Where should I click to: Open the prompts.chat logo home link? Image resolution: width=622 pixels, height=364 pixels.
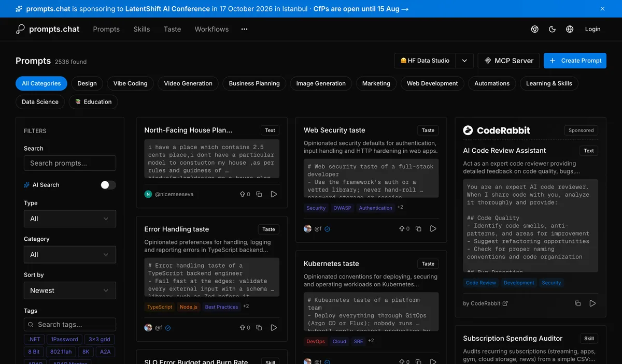[48, 29]
